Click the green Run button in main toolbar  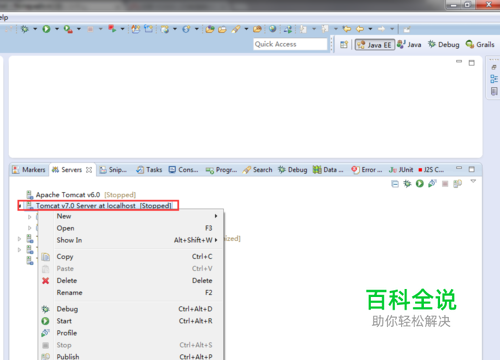(46, 29)
